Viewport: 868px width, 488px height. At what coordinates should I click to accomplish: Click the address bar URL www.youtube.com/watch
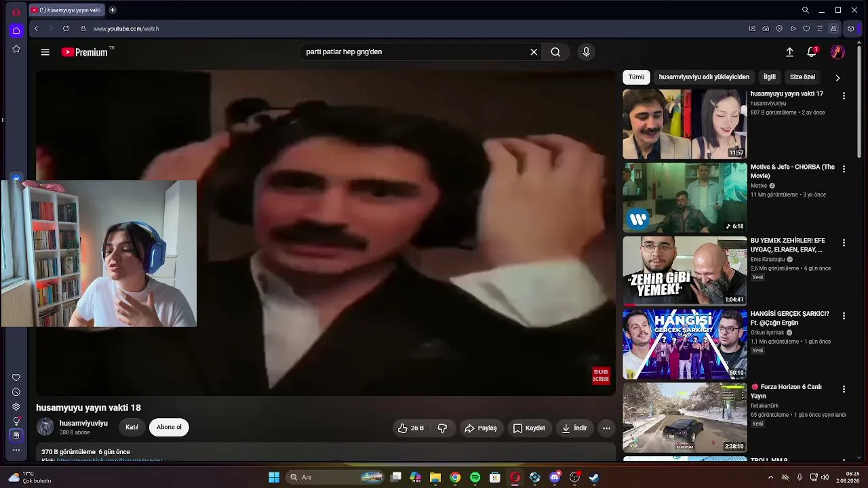(x=126, y=28)
